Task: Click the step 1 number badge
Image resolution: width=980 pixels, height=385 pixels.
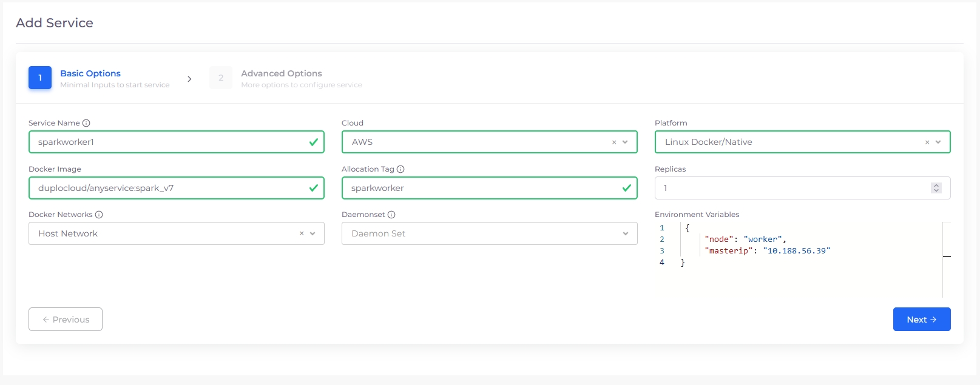Action: click(40, 78)
